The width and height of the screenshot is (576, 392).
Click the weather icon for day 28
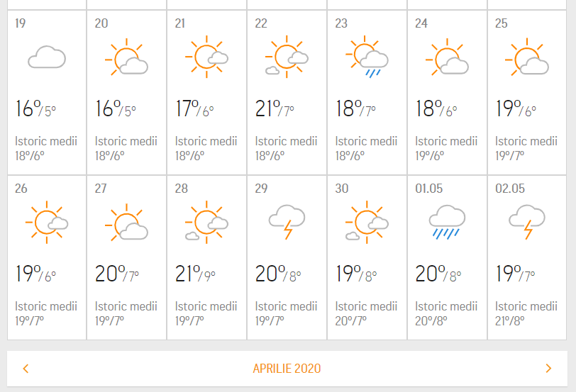pyautogui.click(x=207, y=222)
